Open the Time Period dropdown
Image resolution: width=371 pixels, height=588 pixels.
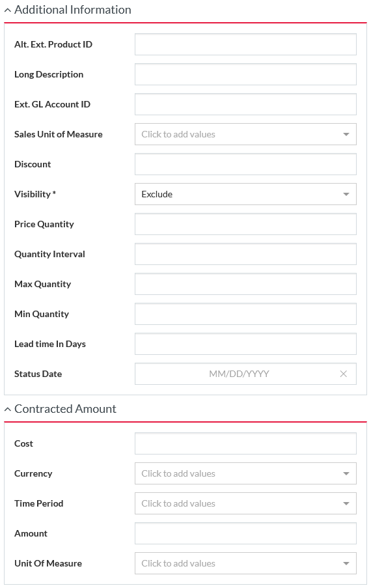coord(245,503)
